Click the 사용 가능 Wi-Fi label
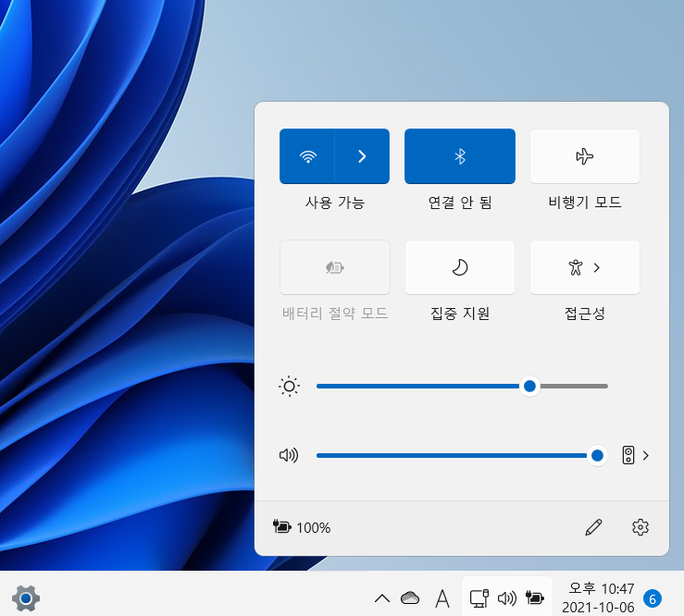 pyautogui.click(x=334, y=203)
